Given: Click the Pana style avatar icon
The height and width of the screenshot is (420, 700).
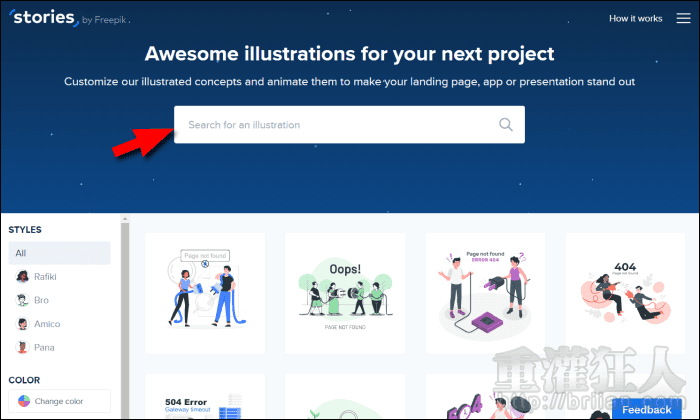Looking at the screenshot, I should (x=22, y=348).
